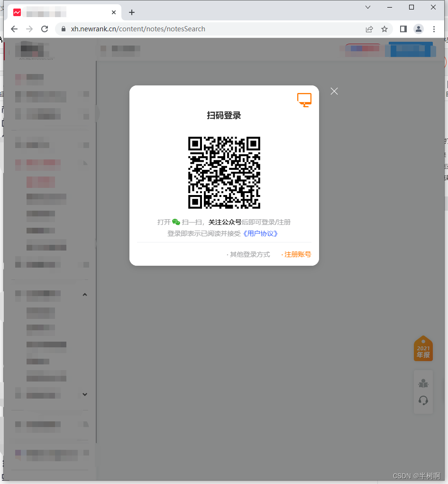This screenshot has height=484, width=448.
Task: Minimize the browser window
Action: coord(390,7)
